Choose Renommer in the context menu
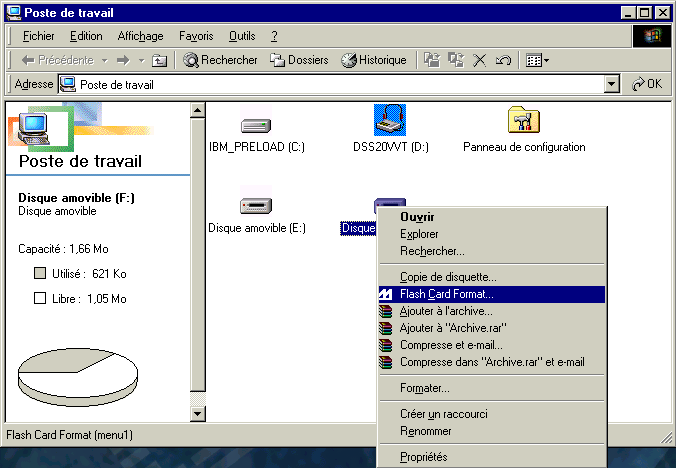This screenshot has width=676, height=468. click(492, 431)
